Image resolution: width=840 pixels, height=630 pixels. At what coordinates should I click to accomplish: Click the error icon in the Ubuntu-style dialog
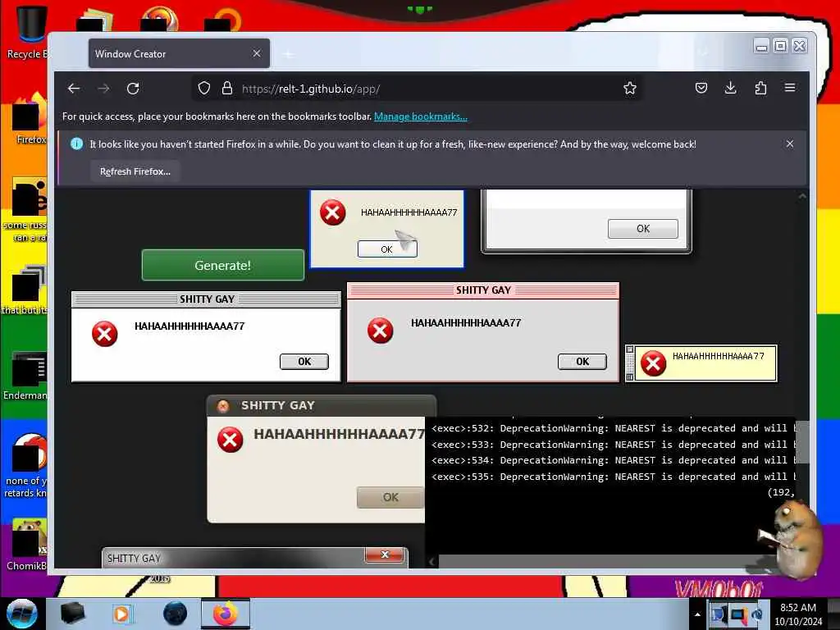point(231,440)
